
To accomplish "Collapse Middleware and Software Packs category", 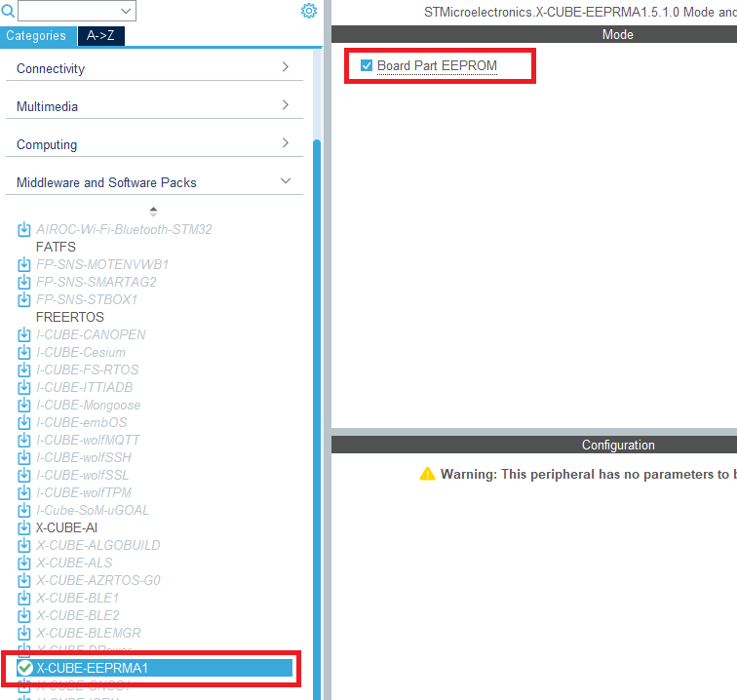I will [154, 182].
